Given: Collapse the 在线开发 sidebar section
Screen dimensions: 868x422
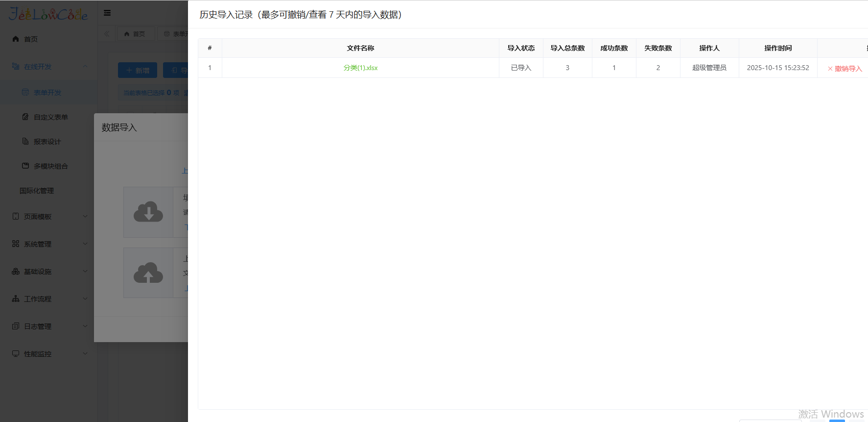Looking at the screenshot, I should click(49, 66).
